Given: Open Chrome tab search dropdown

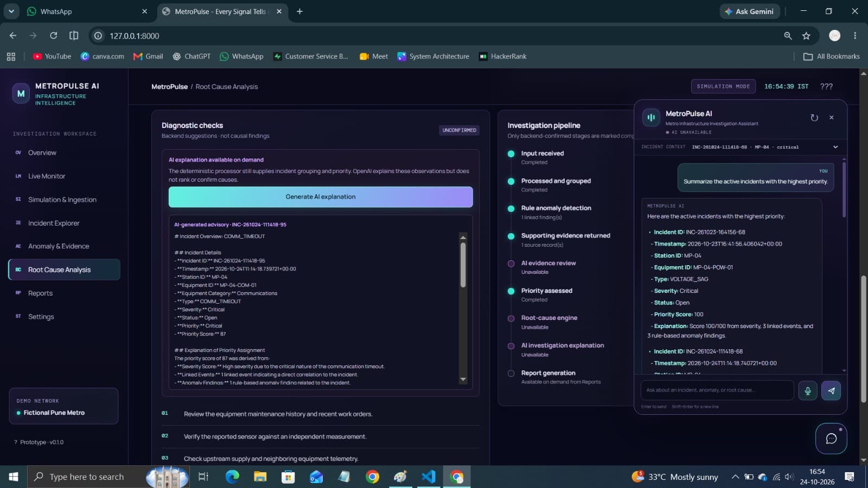Looking at the screenshot, I should point(11,11).
